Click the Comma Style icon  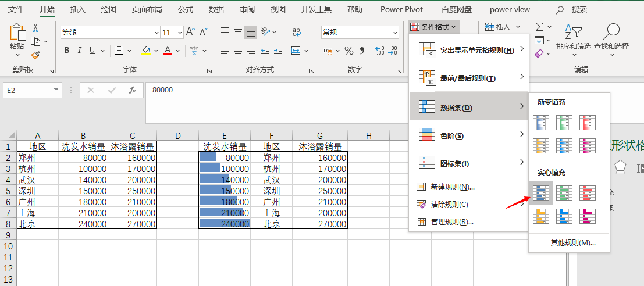pyautogui.click(x=362, y=51)
